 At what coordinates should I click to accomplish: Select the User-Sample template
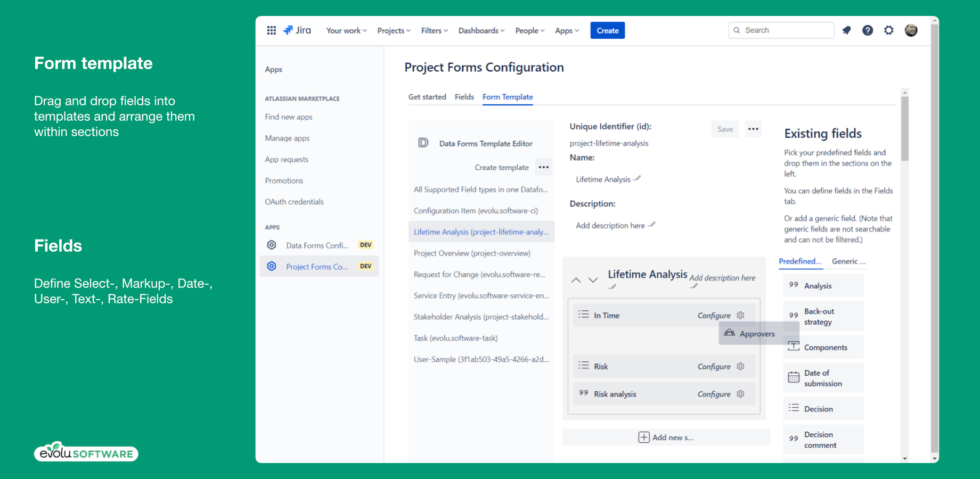tap(481, 359)
